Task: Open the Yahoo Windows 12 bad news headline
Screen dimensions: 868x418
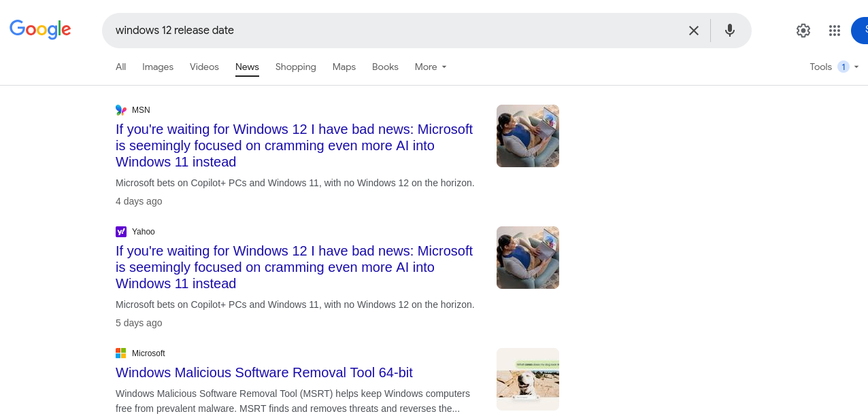Action: pos(294,267)
